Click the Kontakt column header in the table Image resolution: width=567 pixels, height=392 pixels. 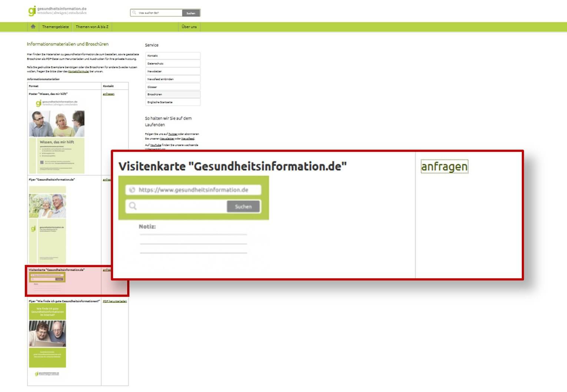coord(108,86)
